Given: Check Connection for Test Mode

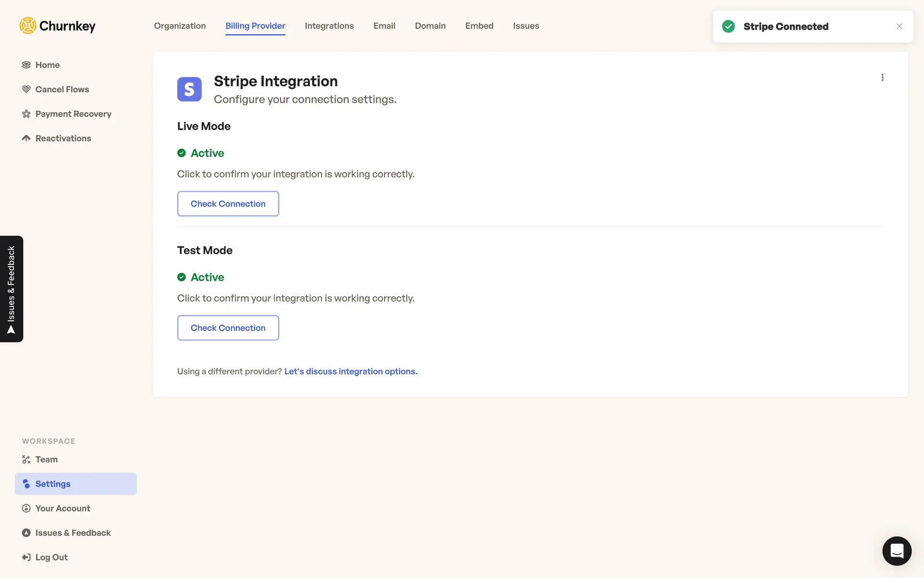Looking at the screenshot, I should 228,328.
